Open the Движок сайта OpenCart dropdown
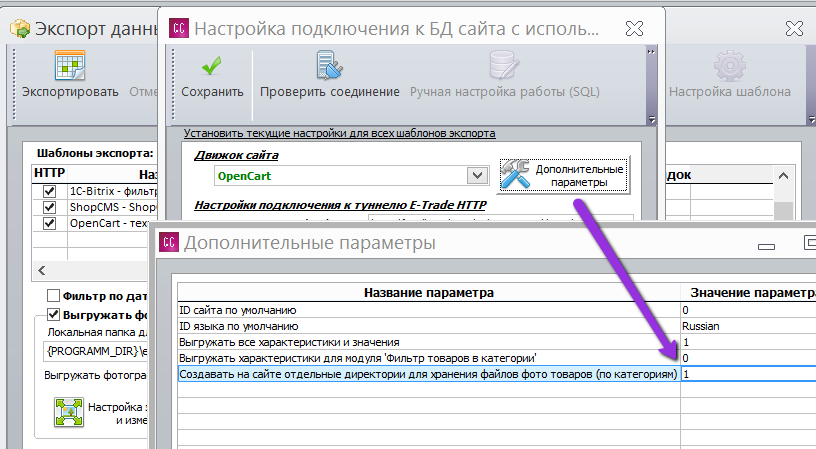Image resolution: width=816 pixels, height=449 pixels. click(477, 175)
